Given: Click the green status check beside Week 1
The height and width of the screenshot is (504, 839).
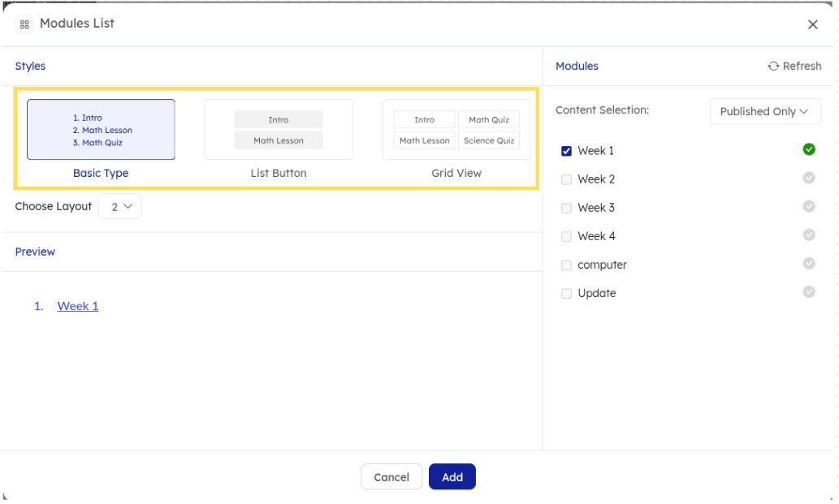Looking at the screenshot, I should 809,149.
